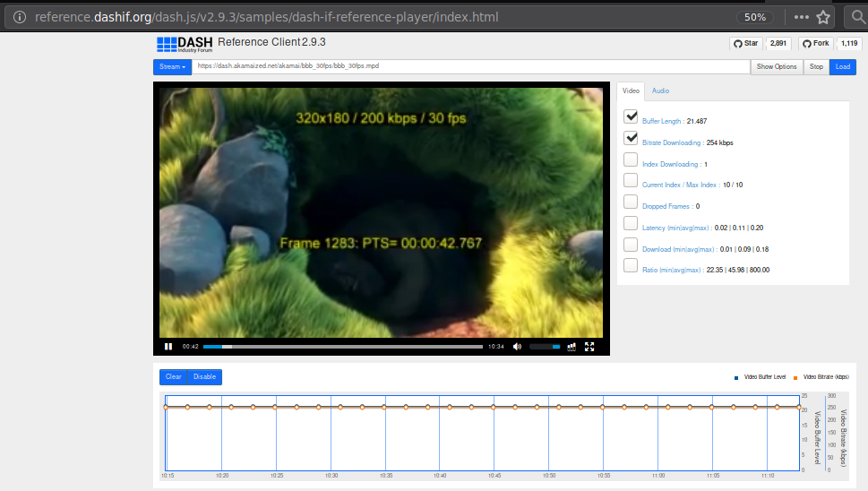
Task: Enable the Dropped Frames checkbox
Action: (x=631, y=202)
